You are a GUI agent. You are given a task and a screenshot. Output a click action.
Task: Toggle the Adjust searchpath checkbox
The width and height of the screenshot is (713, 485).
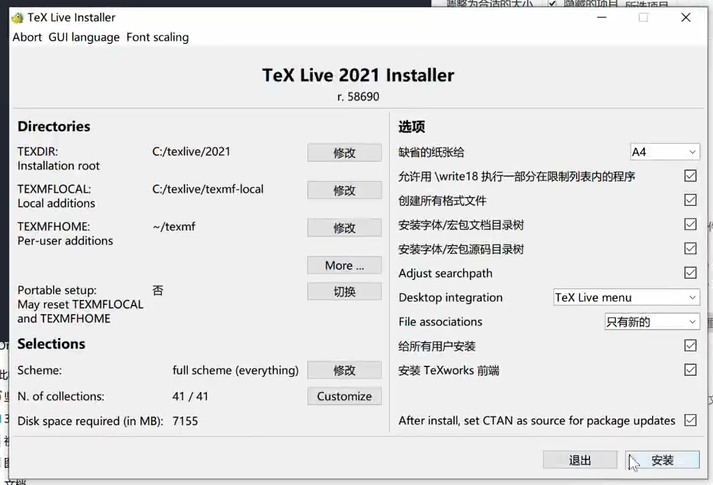(690, 273)
